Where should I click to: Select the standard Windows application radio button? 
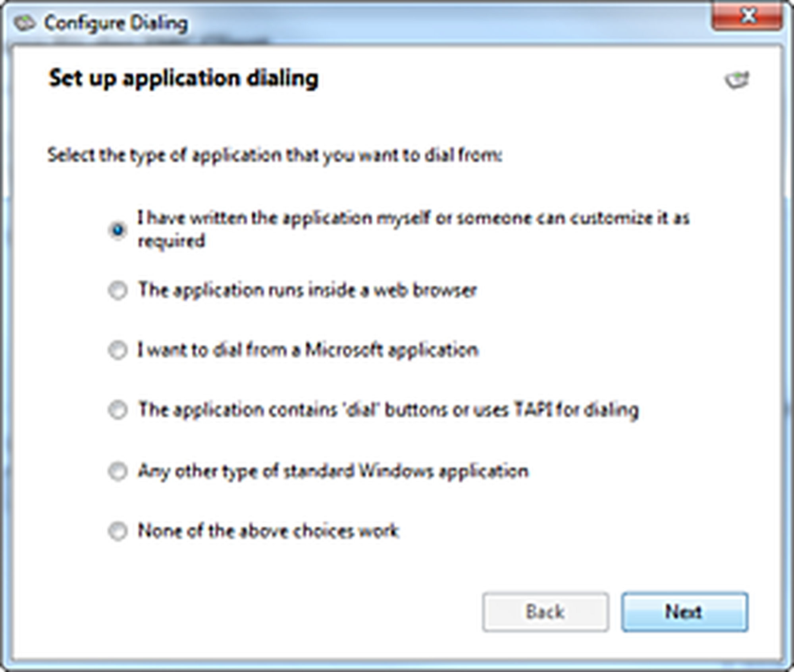[x=118, y=472]
